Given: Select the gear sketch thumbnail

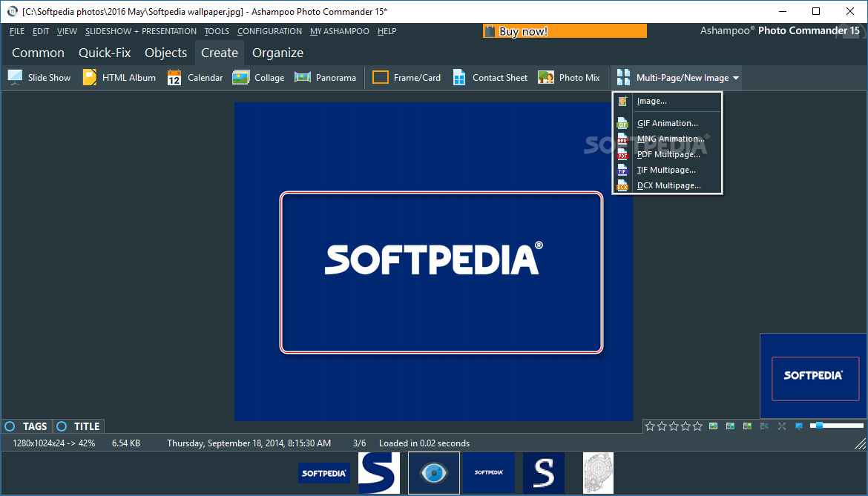Looking at the screenshot, I should pyautogui.click(x=599, y=473).
